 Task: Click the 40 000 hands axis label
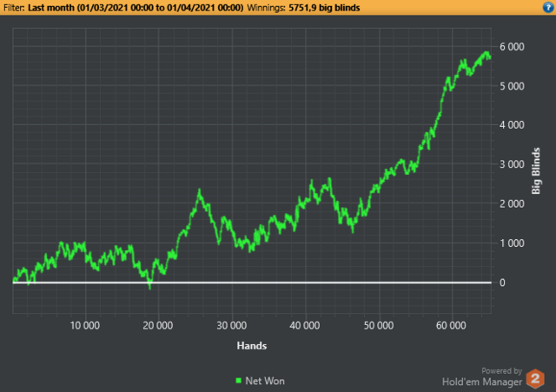point(305,325)
